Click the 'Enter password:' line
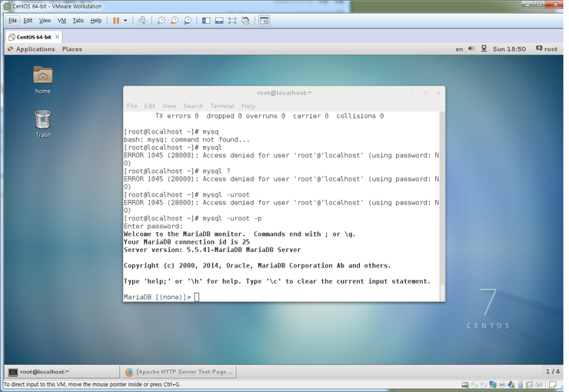 click(153, 226)
